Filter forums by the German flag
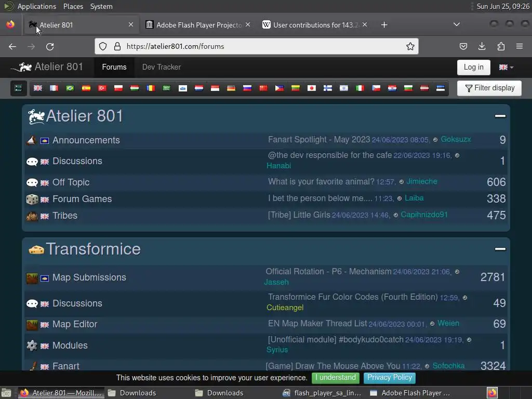 tap(231, 88)
